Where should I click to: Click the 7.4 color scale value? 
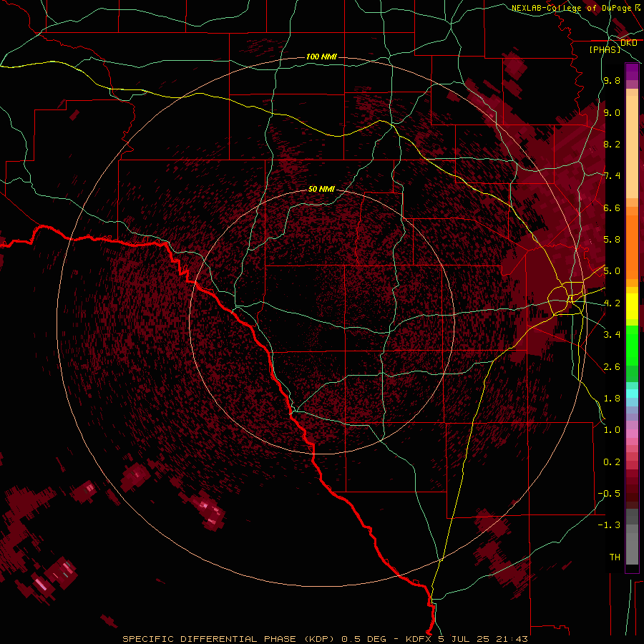pos(612,176)
